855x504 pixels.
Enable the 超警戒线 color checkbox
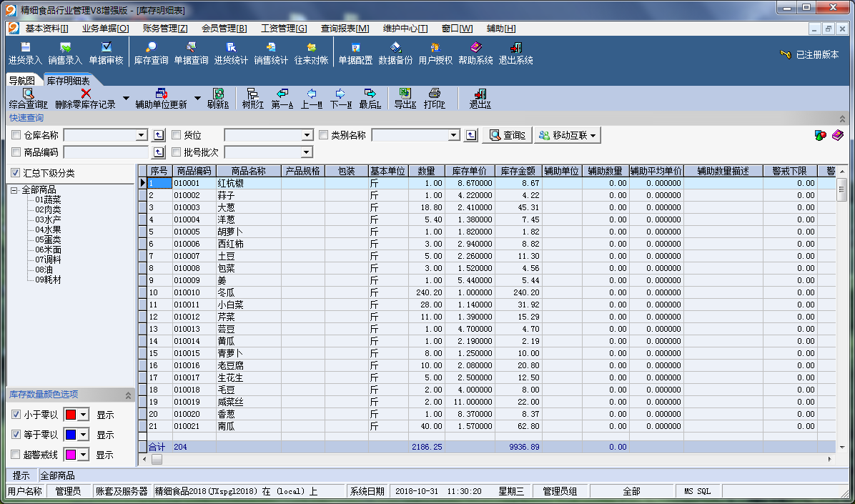16,455
